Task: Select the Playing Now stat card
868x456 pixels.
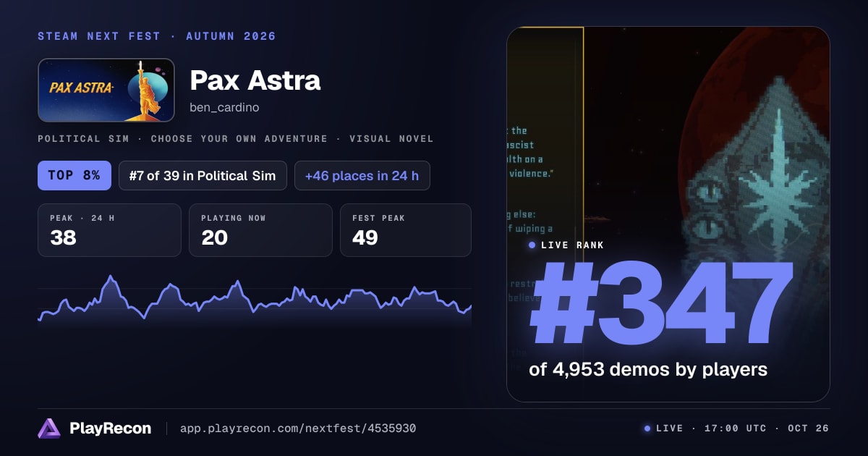Action: [260, 230]
